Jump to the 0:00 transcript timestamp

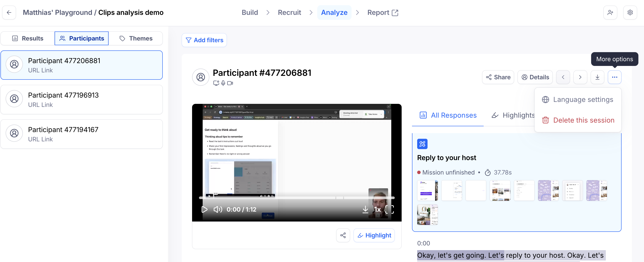click(423, 243)
